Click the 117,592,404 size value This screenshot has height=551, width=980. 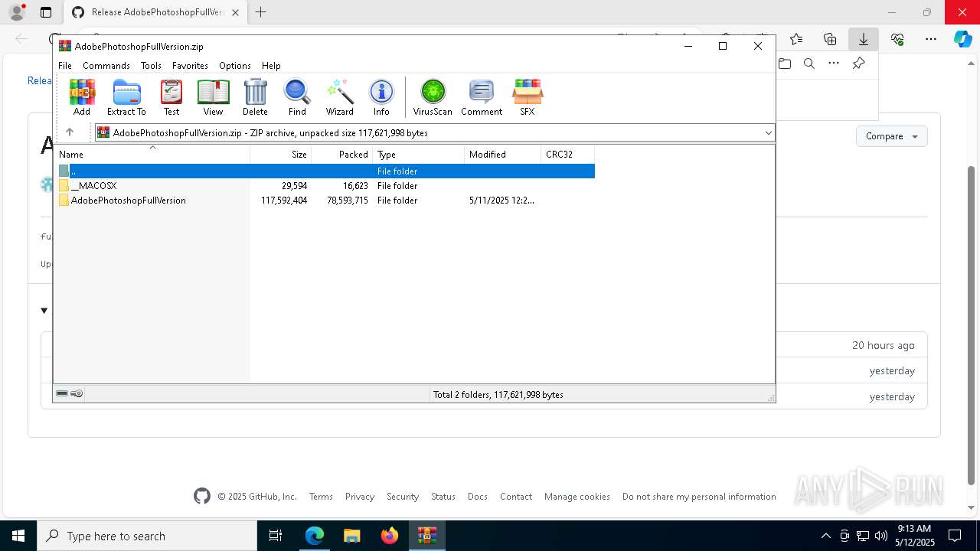[x=284, y=201]
